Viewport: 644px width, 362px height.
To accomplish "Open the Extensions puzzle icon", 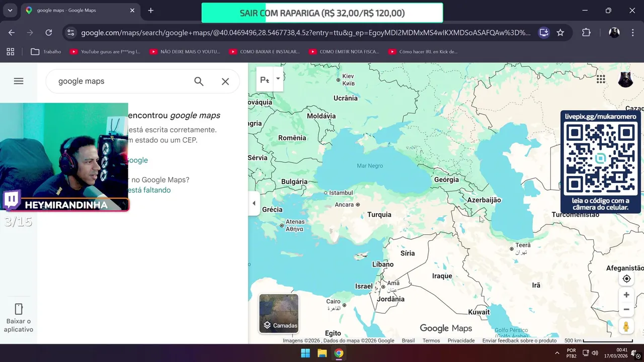I will [x=586, y=33].
